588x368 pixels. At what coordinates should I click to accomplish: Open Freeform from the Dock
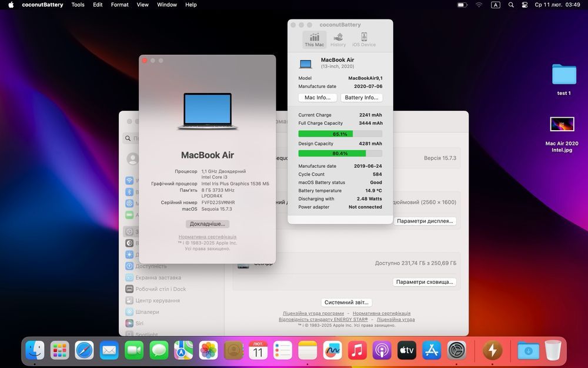pyautogui.click(x=332, y=351)
